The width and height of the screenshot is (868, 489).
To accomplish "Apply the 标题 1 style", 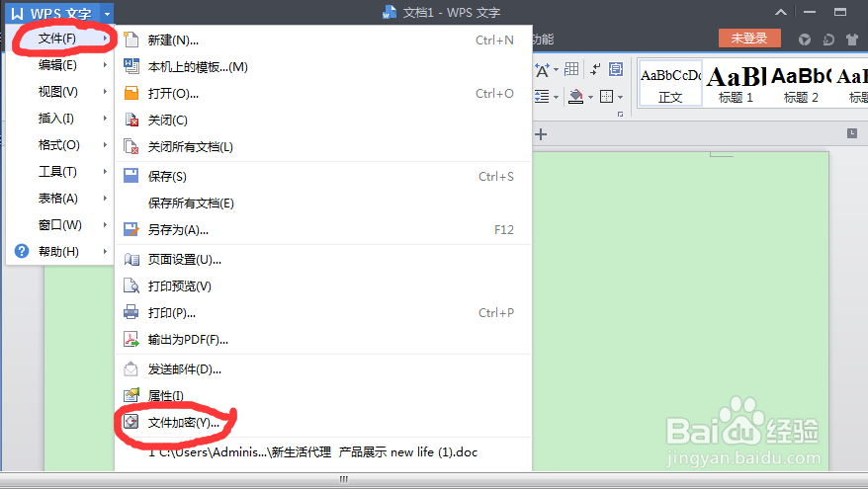I will pyautogui.click(x=736, y=83).
